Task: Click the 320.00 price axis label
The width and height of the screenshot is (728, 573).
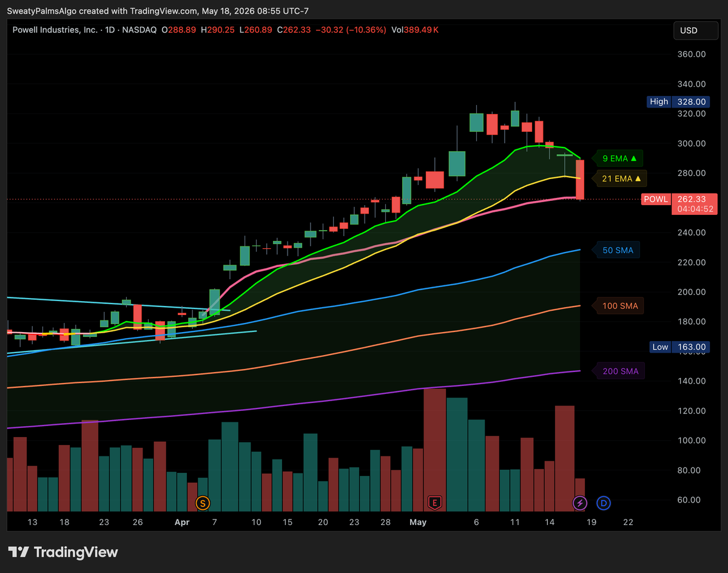Action: (692, 114)
